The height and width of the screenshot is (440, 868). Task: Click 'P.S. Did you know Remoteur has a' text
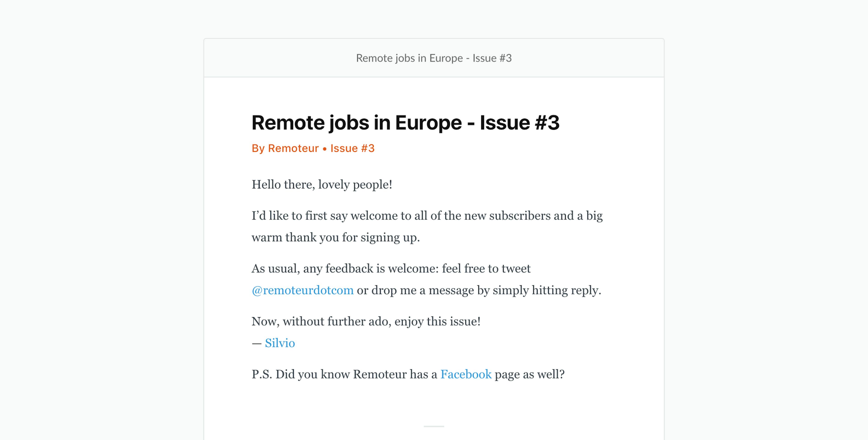pos(344,374)
